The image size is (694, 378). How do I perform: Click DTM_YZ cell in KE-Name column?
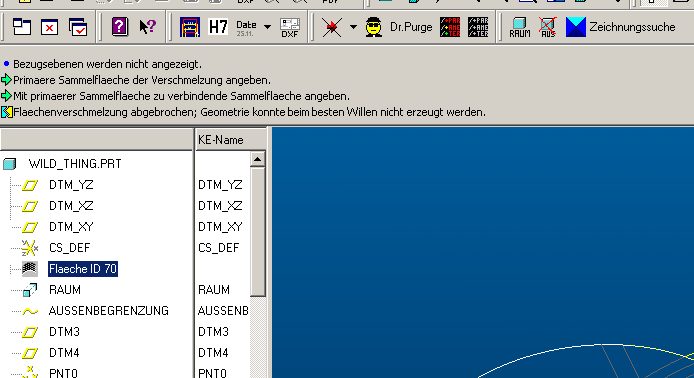[x=220, y=185]
